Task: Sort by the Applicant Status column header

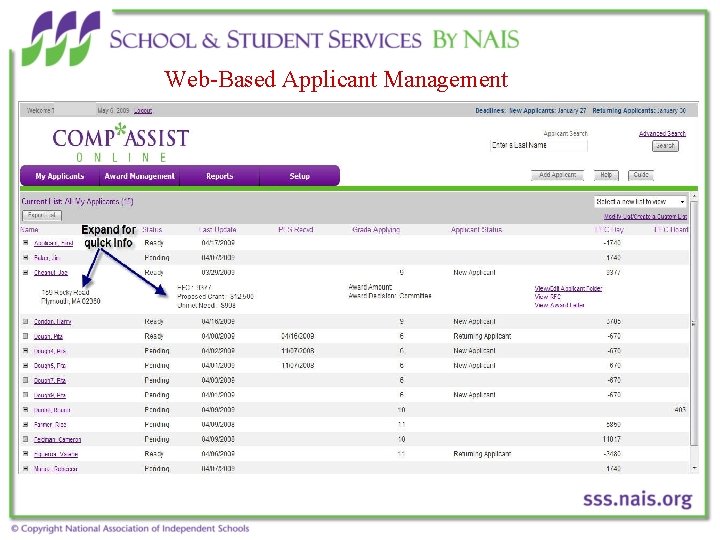Action: (x=476, y=230)
